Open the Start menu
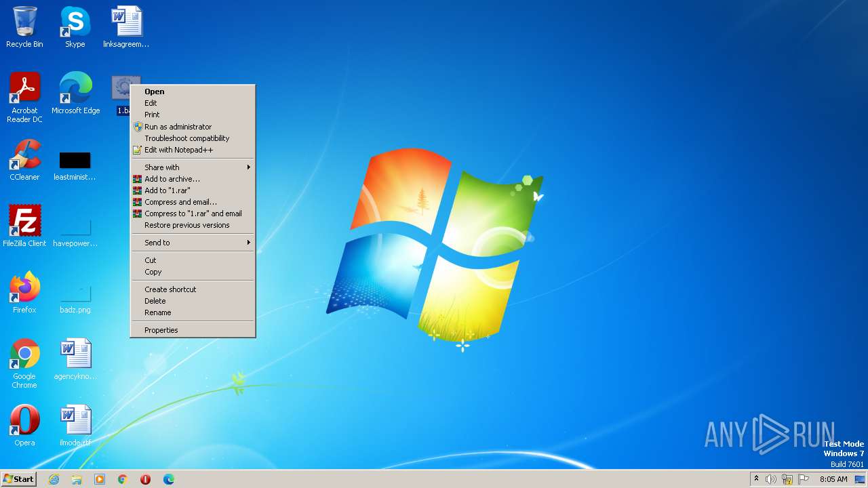The width and height of the screenshot is (868, 488). pos(18,479)
